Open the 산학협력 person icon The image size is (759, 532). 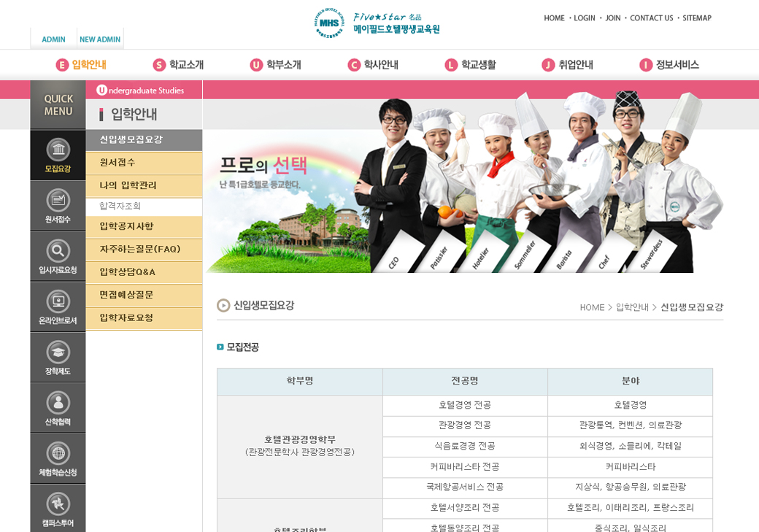tap(58, 403)
